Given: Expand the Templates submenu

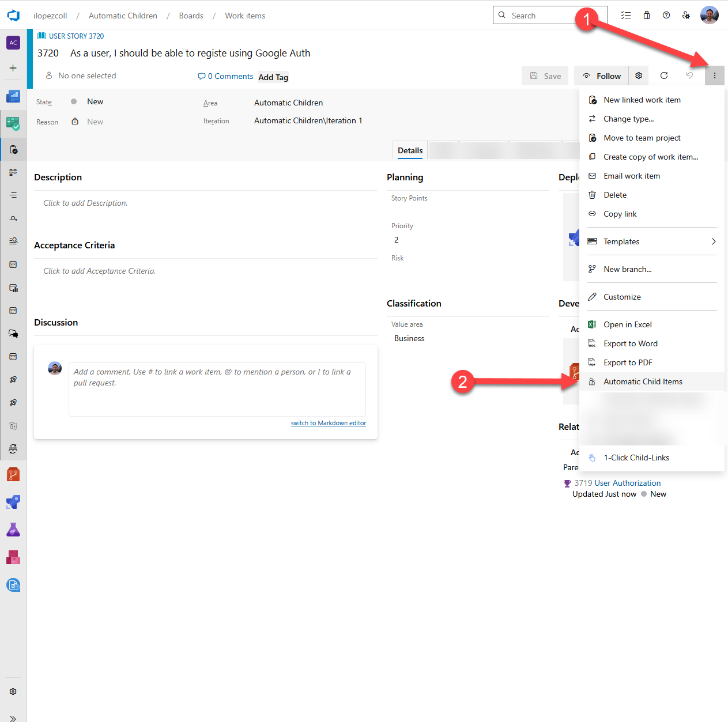Looking at the screenshot, I should pyautogui.click(x=651, y=241).
